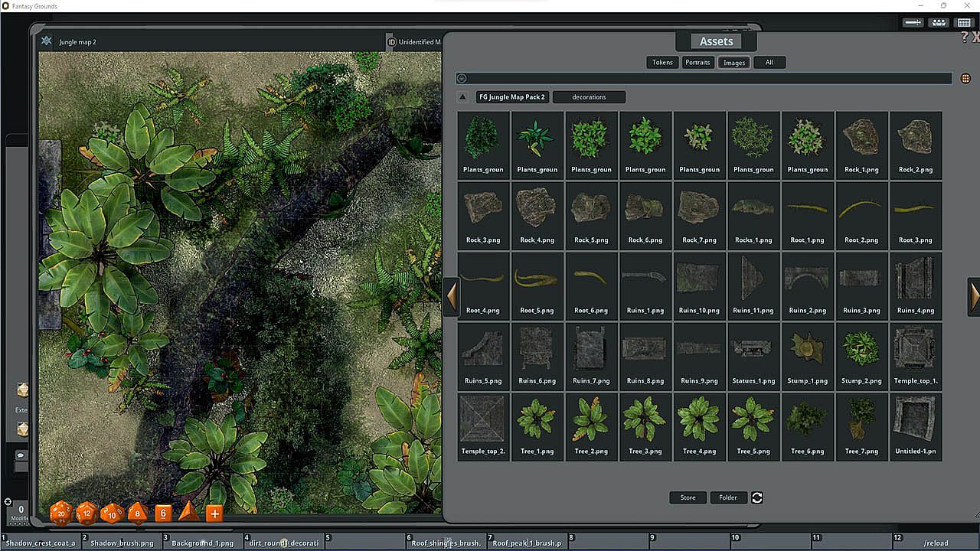This screenshot has width=980, height=551.
Task: Click the Store button
Action: pos(688,497)
